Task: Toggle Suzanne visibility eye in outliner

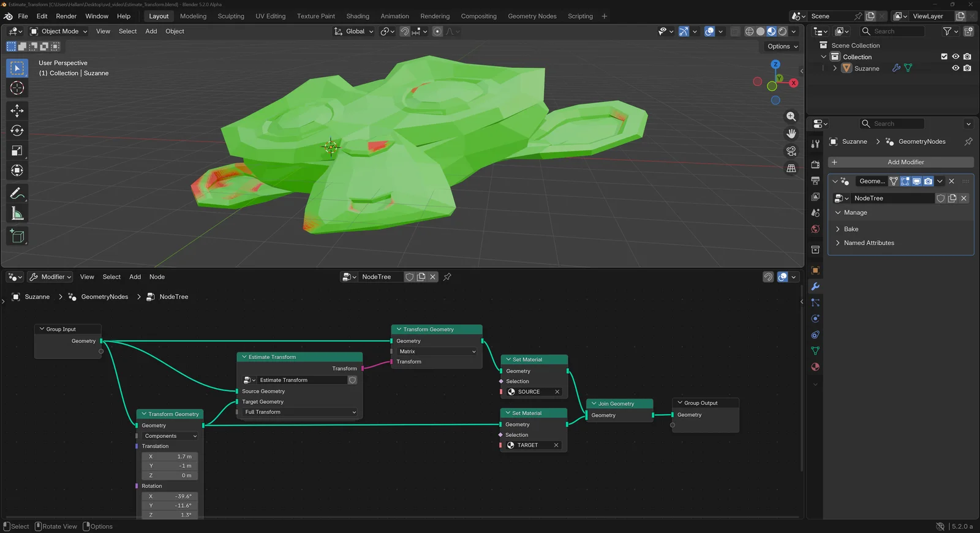Action: 956,68
